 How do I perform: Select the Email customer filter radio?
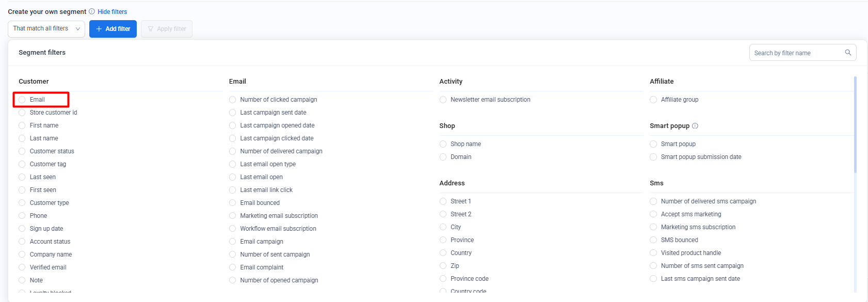pyautogui.click(x=22, y=100)
